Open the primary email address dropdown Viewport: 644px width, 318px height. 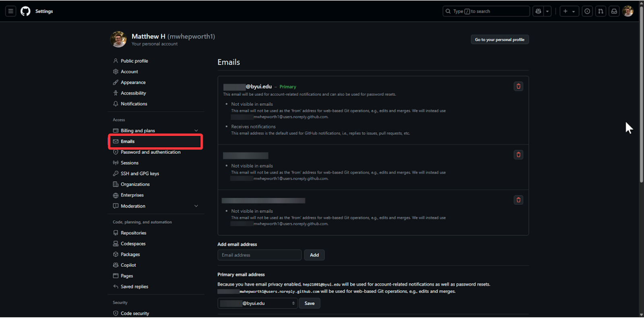point(258,304)
